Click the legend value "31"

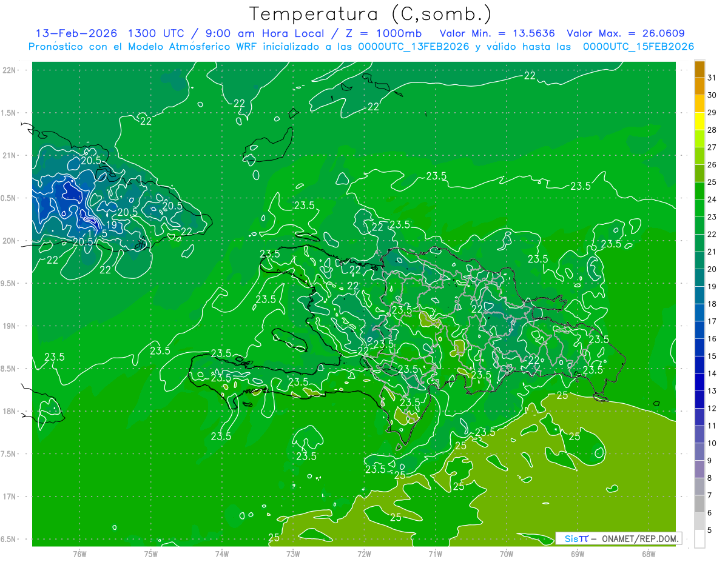(x=712, y=78)
